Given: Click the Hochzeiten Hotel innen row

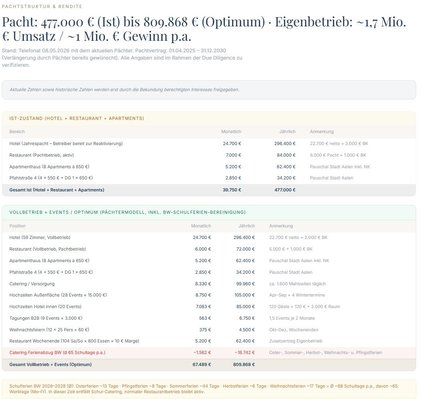Looking at the screenshot, I should 209,307.
